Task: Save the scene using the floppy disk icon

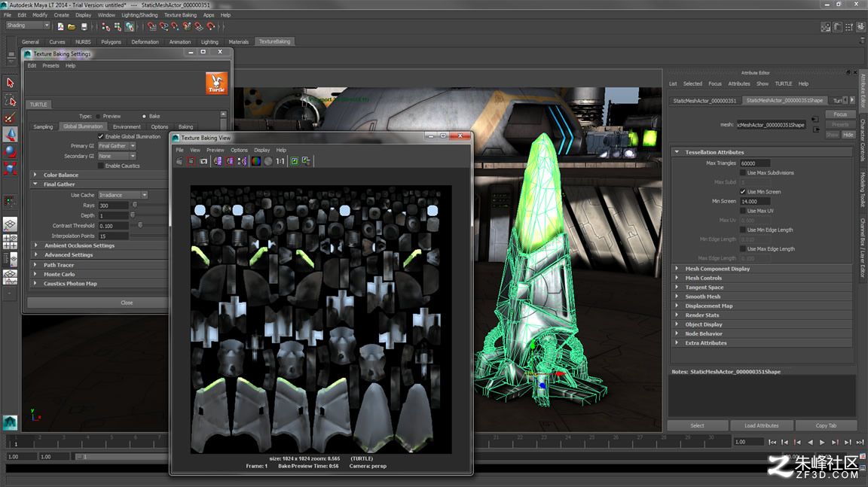Action: [x=84, y=26]
